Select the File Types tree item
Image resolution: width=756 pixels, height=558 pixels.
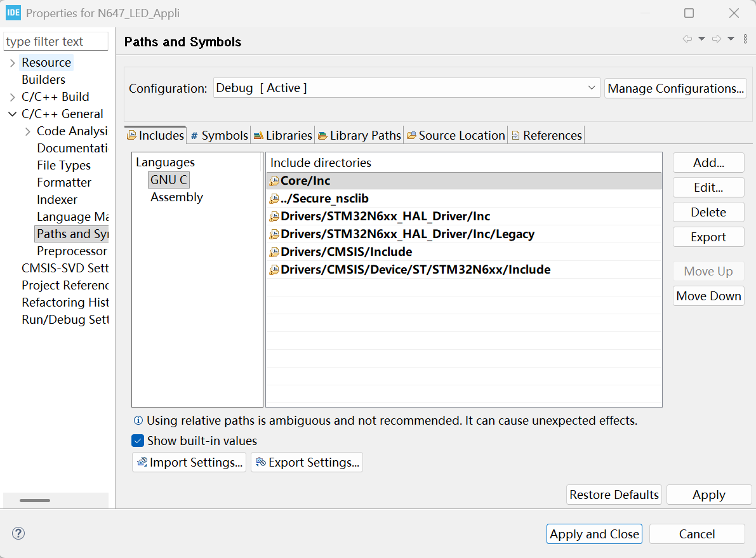tap(63, 166)
